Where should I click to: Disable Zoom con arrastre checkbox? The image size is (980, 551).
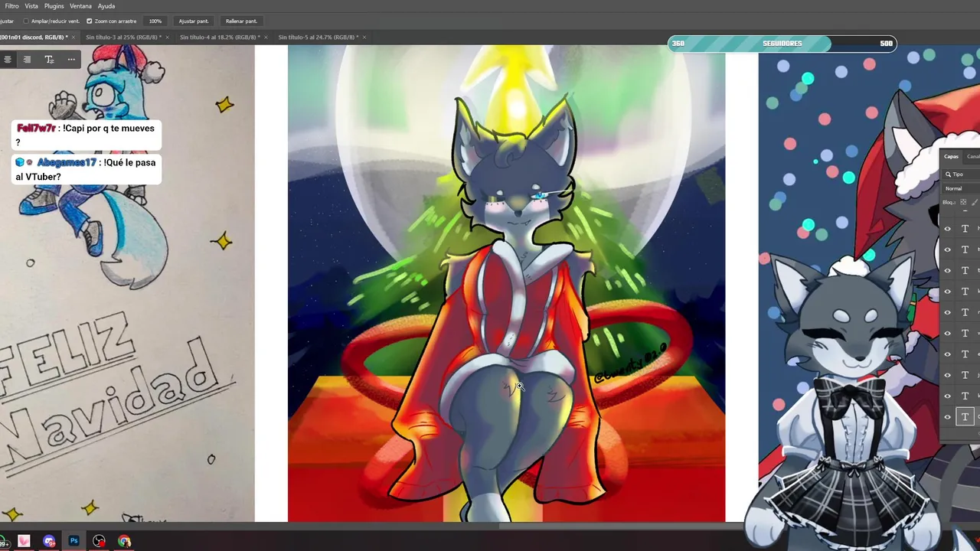pos(90,21)
